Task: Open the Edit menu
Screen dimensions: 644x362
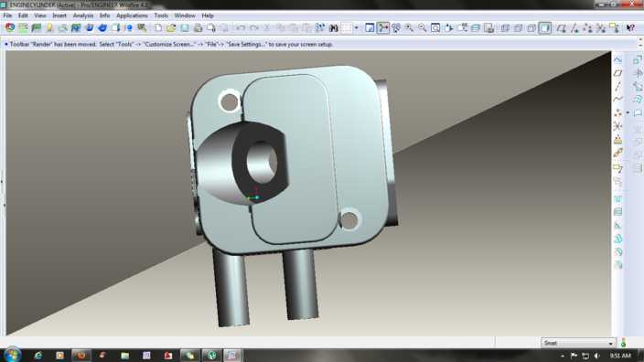Action: click(x=23, y=16)
